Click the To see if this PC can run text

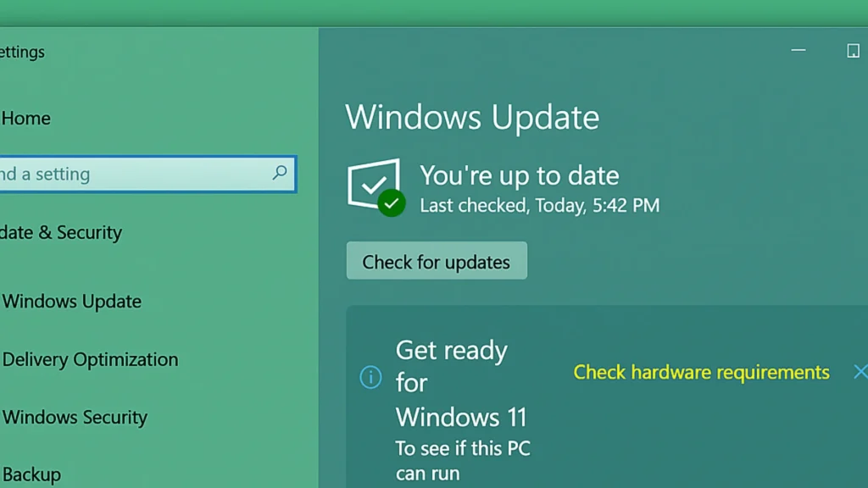(x=462, y=459)
